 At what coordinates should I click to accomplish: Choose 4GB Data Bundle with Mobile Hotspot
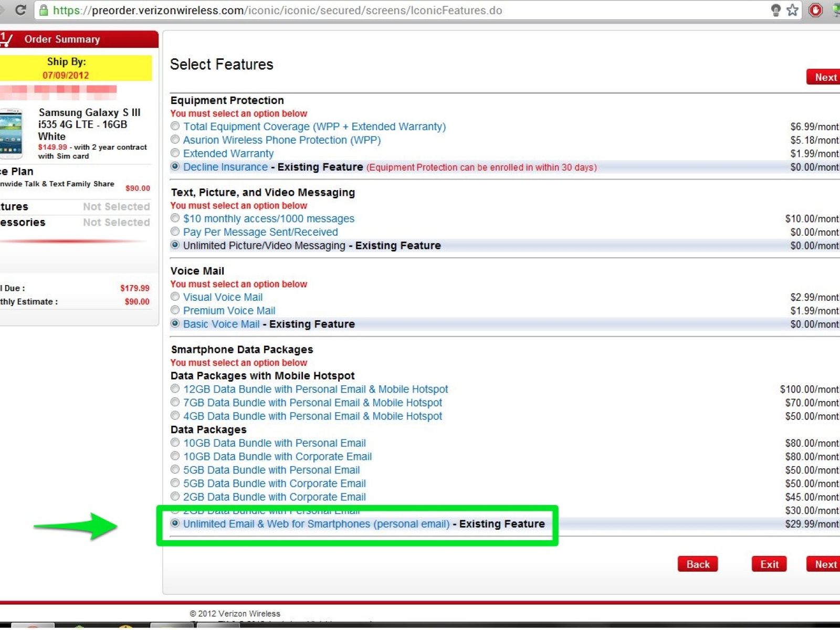[x=175, y=416]
